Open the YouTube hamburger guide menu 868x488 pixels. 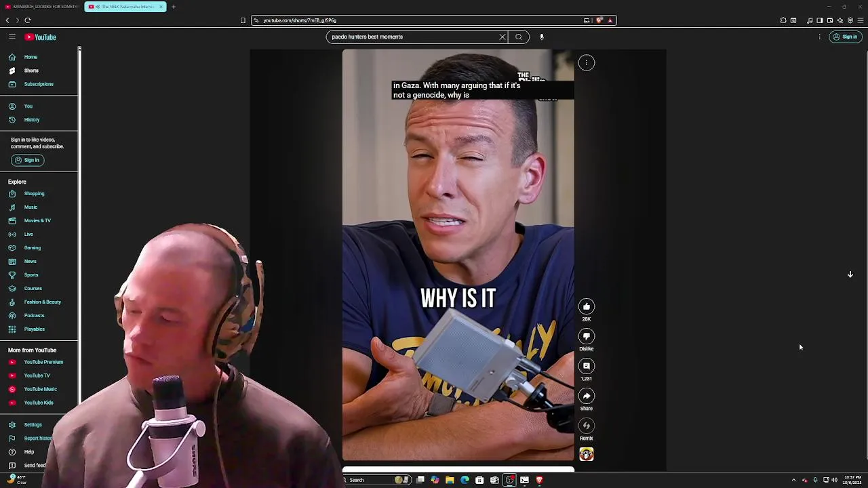pos(12,37)
